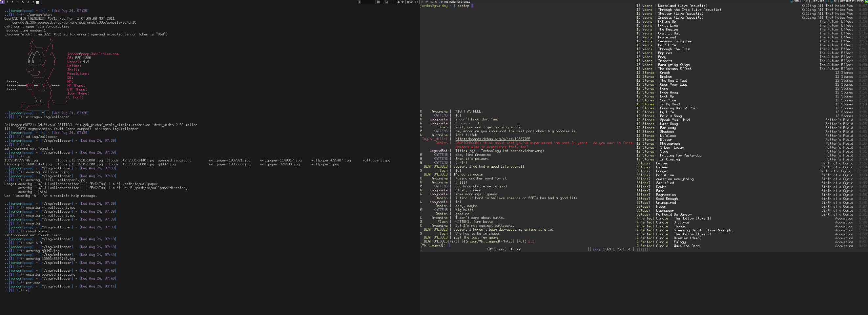Screen dimensions: 868x315
Task: Click the terminal prompt line ending in 'r'
Action: pyautogui.click(x=17, y=290)
